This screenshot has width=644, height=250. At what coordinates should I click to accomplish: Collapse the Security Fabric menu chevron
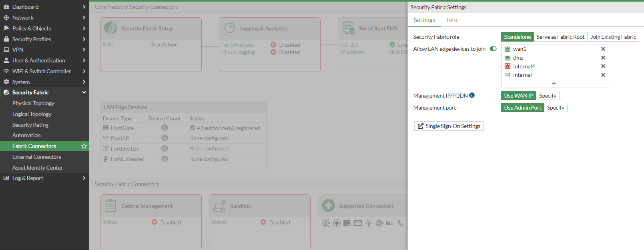pyautogui.click(x=84, y=92)
